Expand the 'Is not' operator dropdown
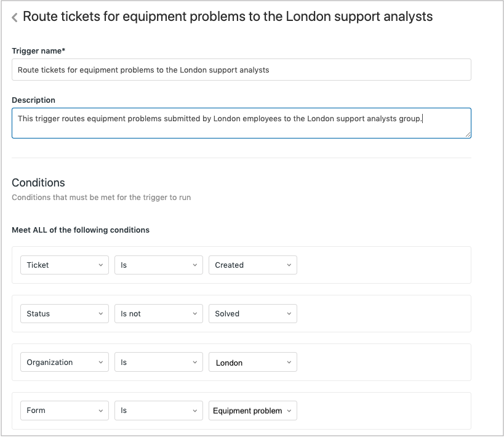504x437 pixels. [158, 314]
